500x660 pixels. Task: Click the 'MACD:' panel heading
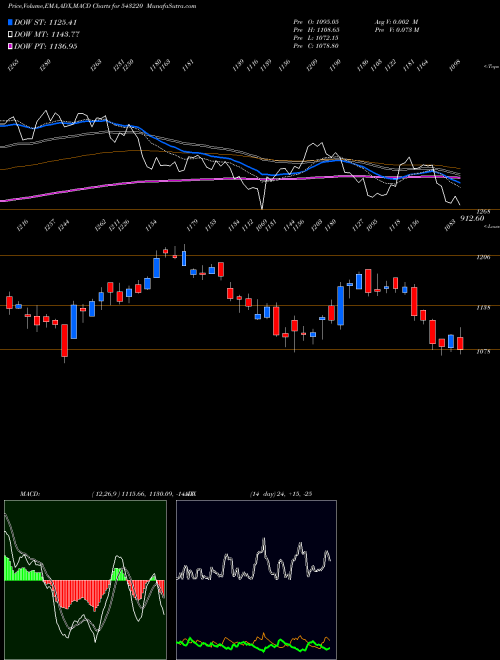30,494
